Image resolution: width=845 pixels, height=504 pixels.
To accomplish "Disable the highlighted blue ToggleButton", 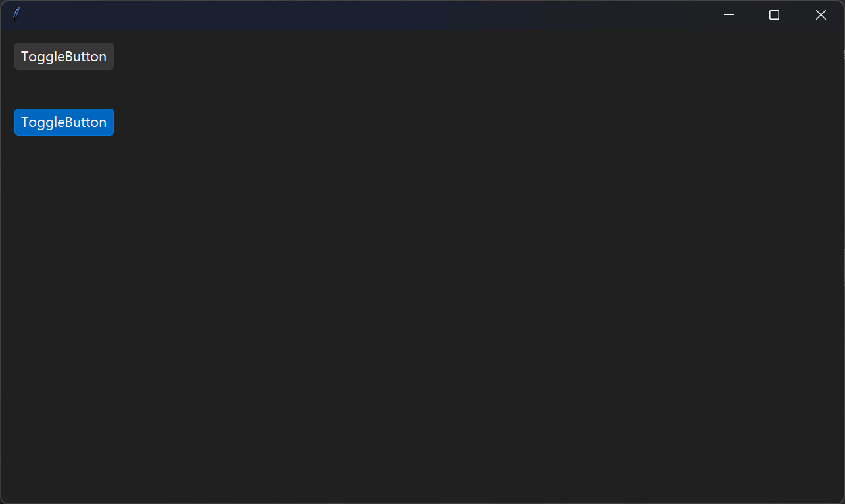I will 64,122.
